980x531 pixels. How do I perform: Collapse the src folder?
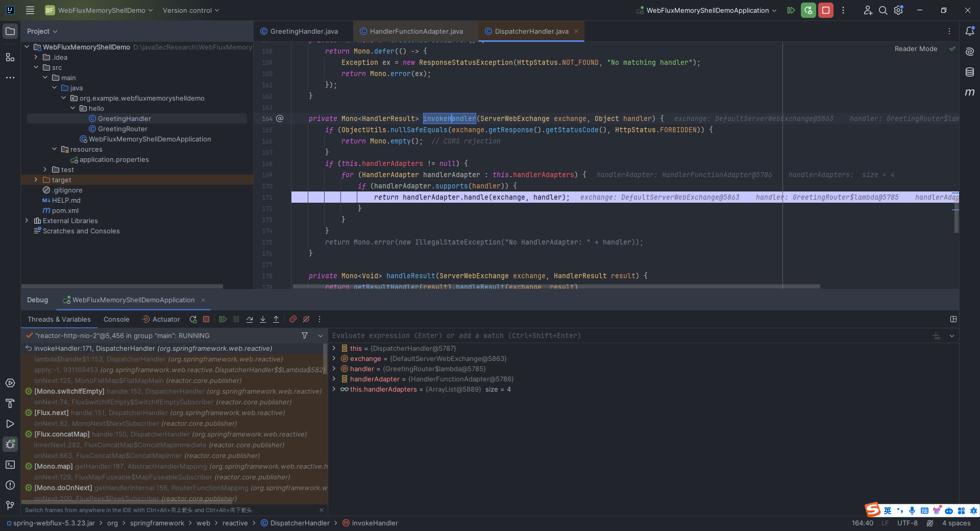[x=36, y=67]
